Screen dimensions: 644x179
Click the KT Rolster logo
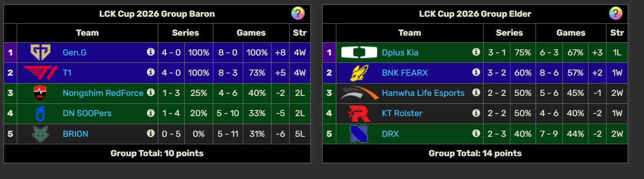tap(359, 113)
